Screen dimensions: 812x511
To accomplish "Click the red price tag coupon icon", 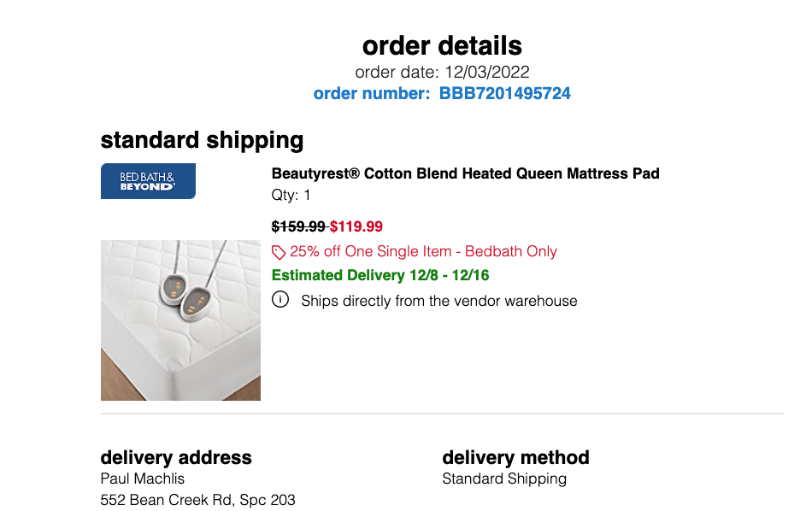I will (x=279, y=252).
